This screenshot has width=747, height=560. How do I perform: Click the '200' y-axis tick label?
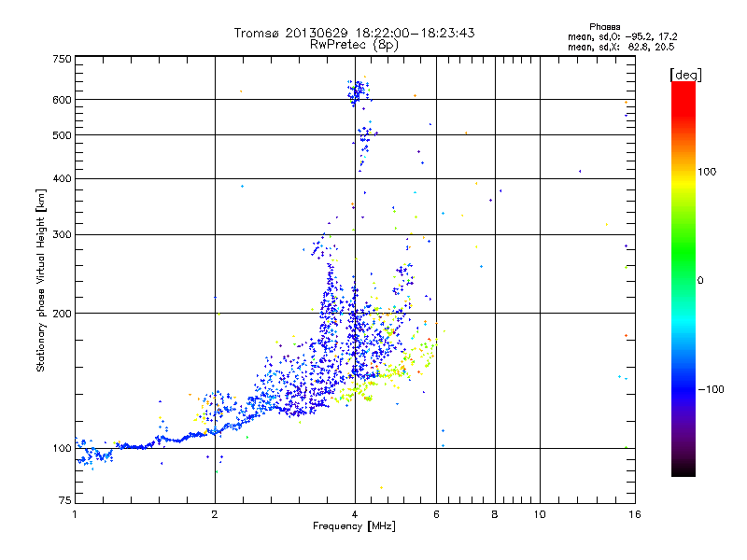[x=62, y=314]
